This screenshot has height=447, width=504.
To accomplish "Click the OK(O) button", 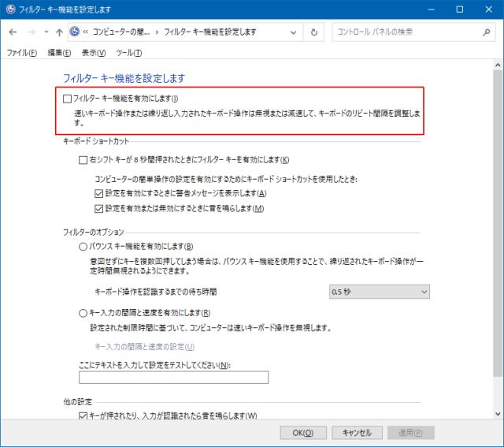I will click(303, 433).
